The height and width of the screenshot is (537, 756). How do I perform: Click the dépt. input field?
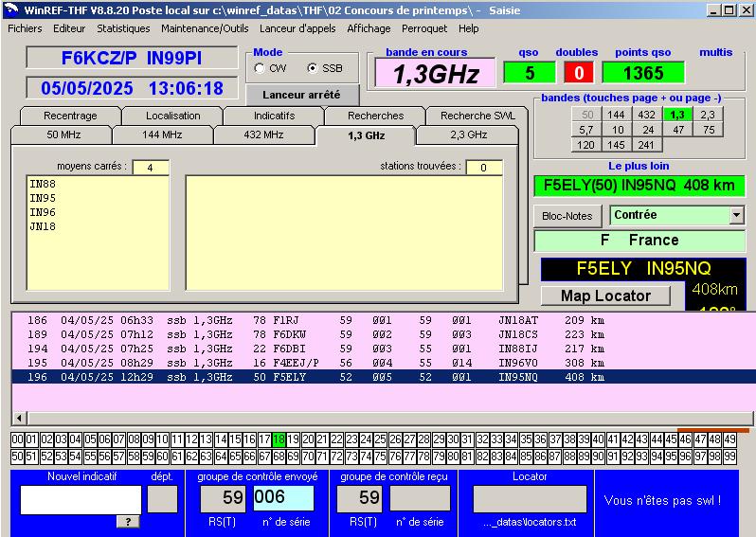coord(163,499)
